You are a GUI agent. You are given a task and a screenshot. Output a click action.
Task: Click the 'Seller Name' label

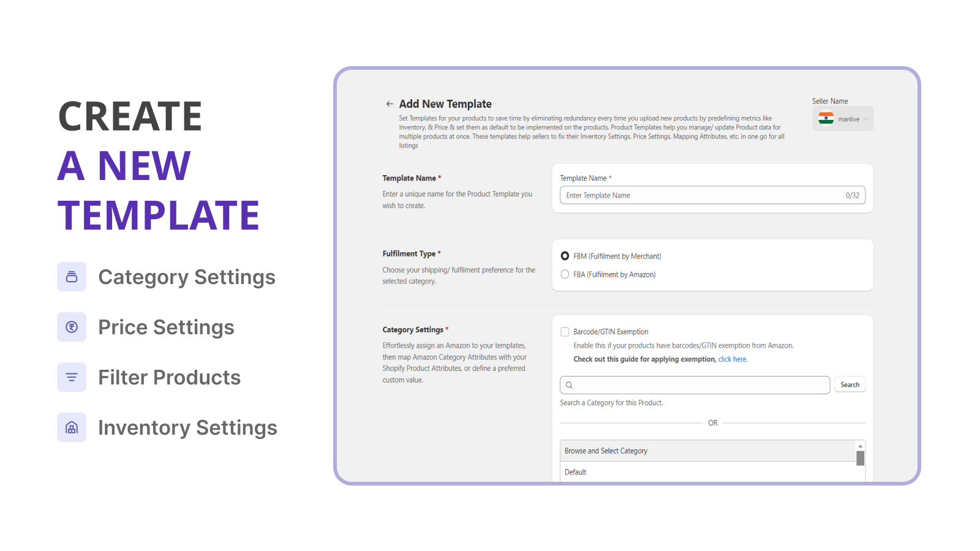tap(830, 101)
